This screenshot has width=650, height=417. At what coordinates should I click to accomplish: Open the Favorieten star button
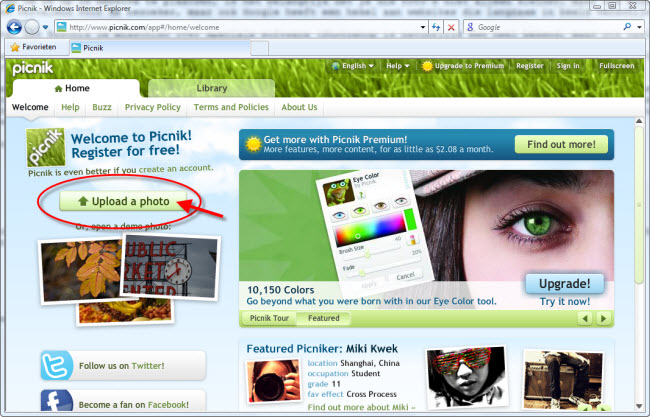point(34,47)
